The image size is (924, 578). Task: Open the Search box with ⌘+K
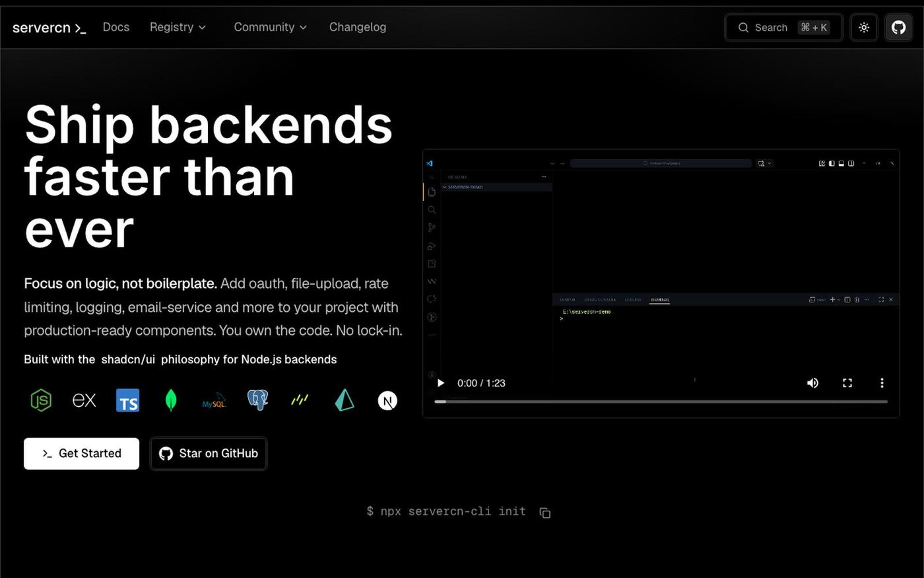coord(783,28)
